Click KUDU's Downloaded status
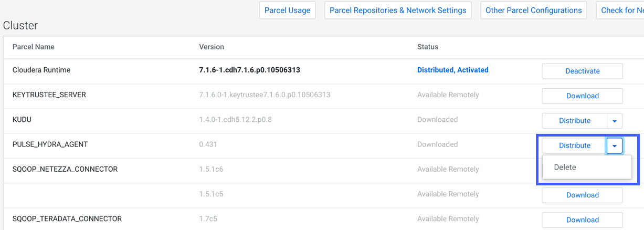The width and height of the screenshot is (644, 230). 438,119
